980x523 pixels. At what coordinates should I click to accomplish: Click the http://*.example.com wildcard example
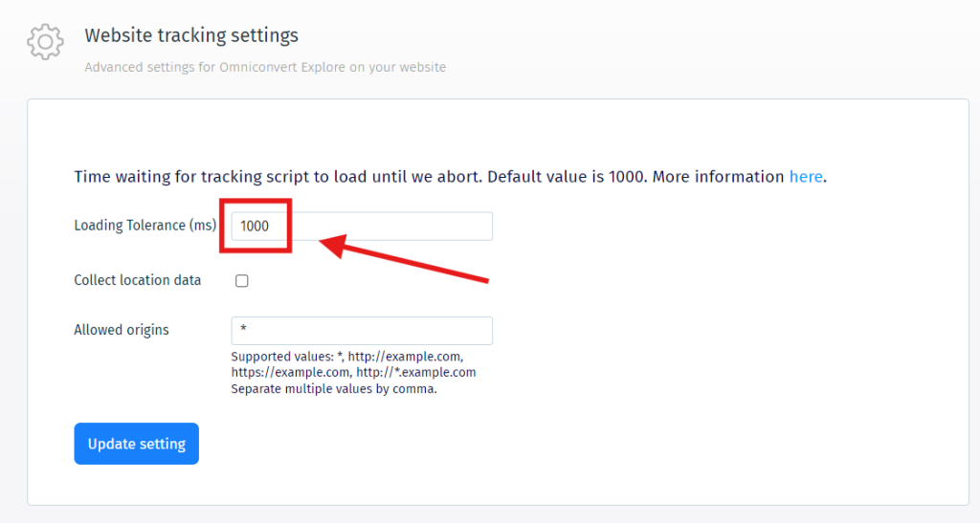click(416, 372)
